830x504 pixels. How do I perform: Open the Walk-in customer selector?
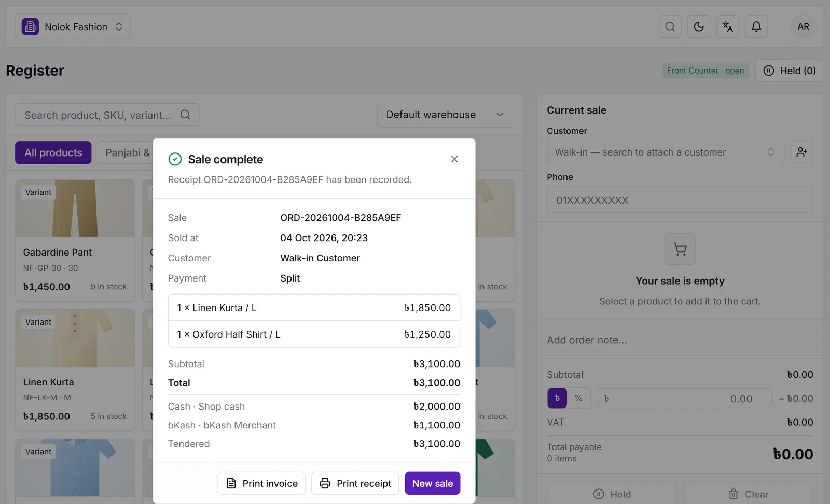(665, 152)
